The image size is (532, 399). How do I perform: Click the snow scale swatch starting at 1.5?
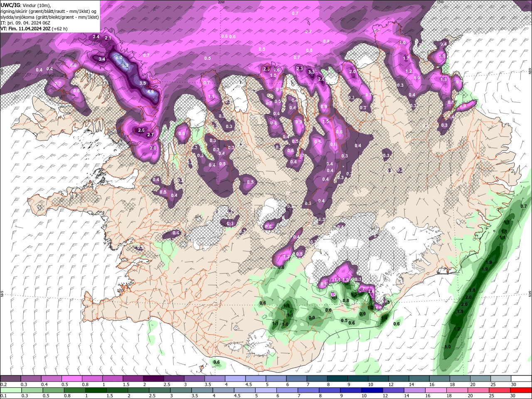(133, 379)
